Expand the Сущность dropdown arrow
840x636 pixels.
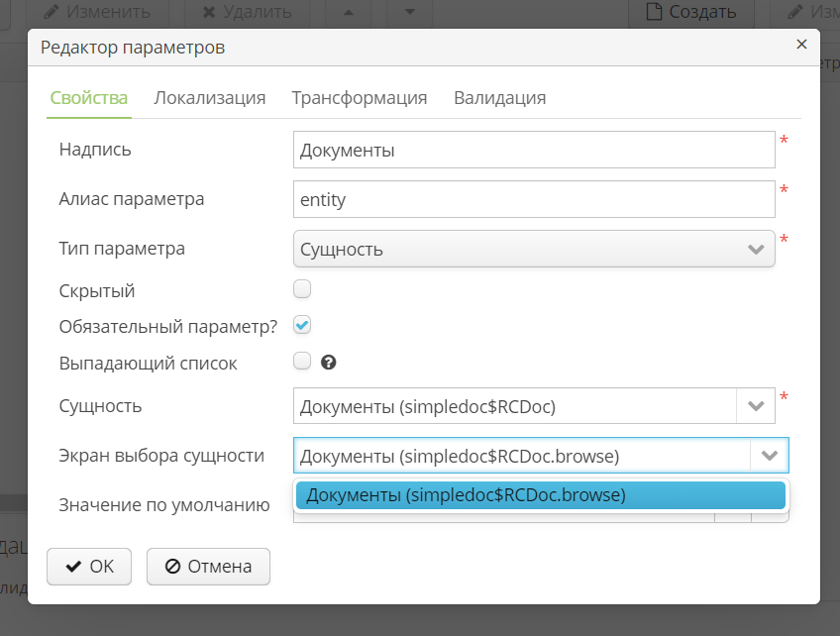(x=755, y=405)
